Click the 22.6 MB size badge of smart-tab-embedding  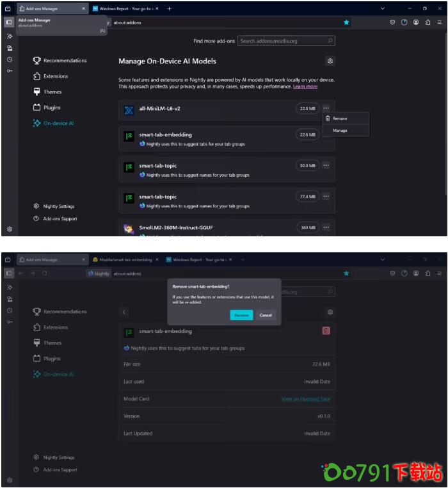click(307, 134)
